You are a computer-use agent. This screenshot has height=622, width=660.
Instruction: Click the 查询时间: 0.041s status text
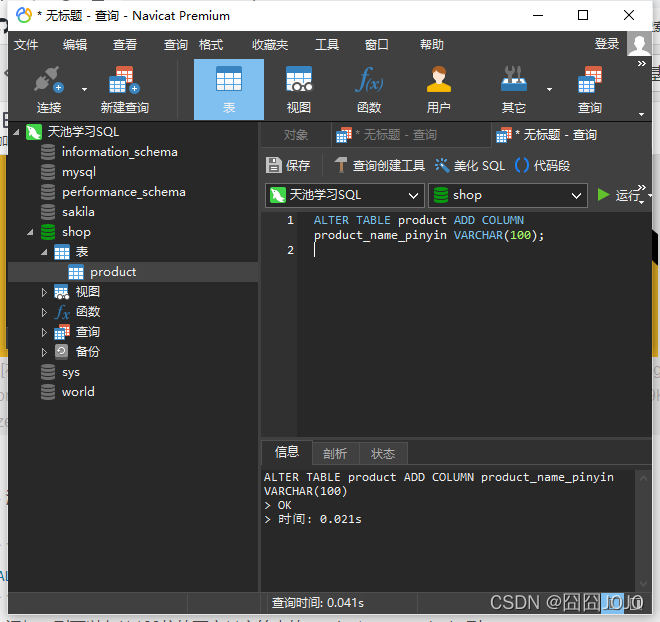(318, 603)
